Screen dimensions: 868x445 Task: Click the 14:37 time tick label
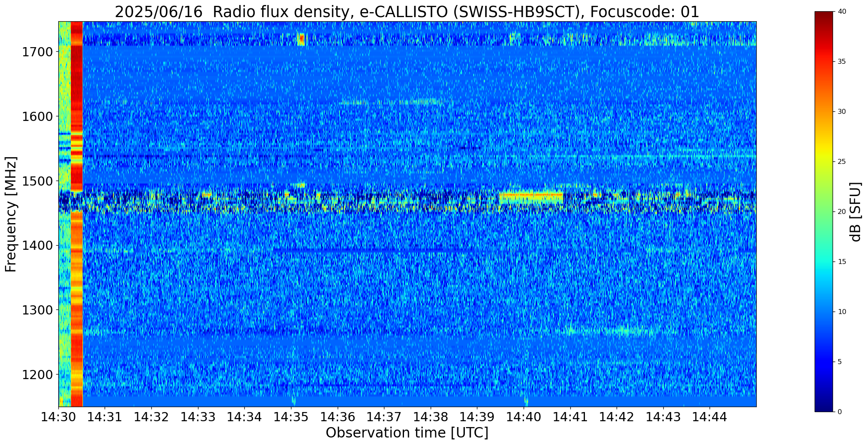pyautogui.click(x=384, y=417)
